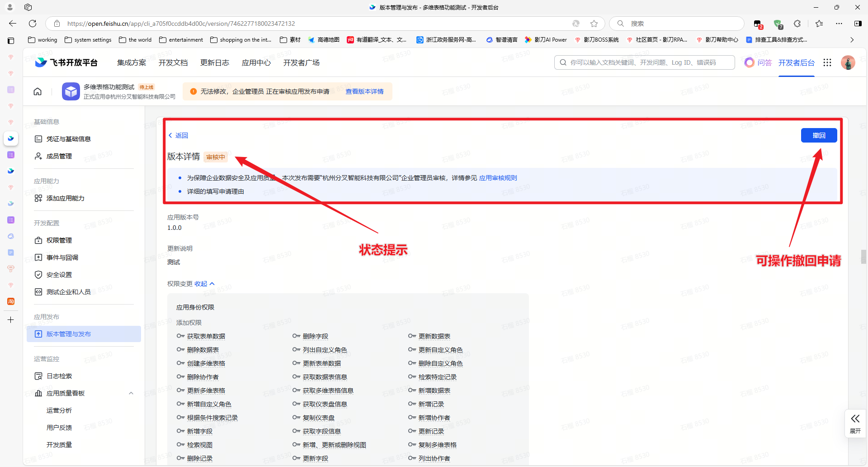Click the blue 撤回 button
The width and height of the screenshot is (868, 467).
[819, 135]
